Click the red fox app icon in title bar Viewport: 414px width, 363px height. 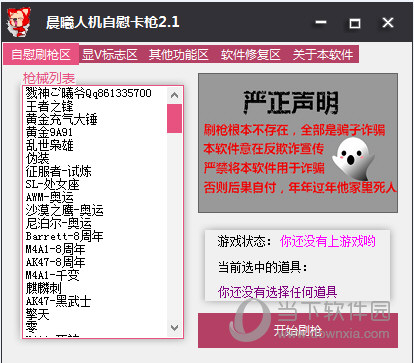point(19,22)
